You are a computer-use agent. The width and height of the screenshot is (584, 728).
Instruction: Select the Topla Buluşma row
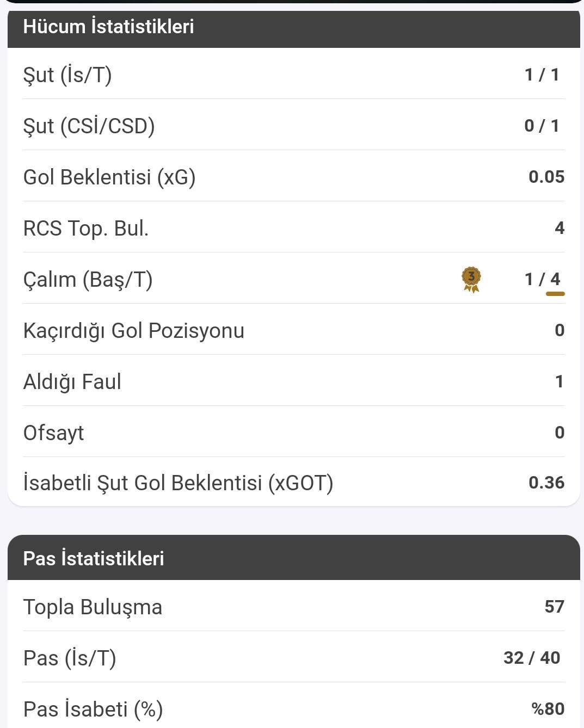294,606
